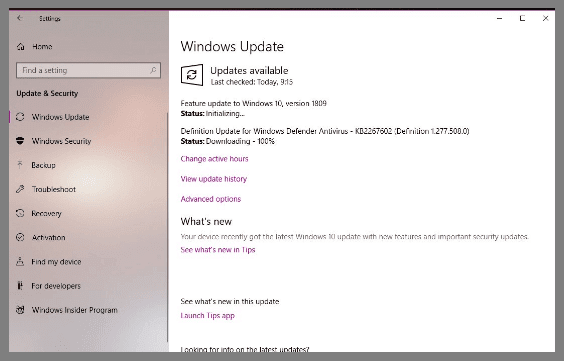
Task: Click the large Updates available refresh icon
Action: coord(192,75)
